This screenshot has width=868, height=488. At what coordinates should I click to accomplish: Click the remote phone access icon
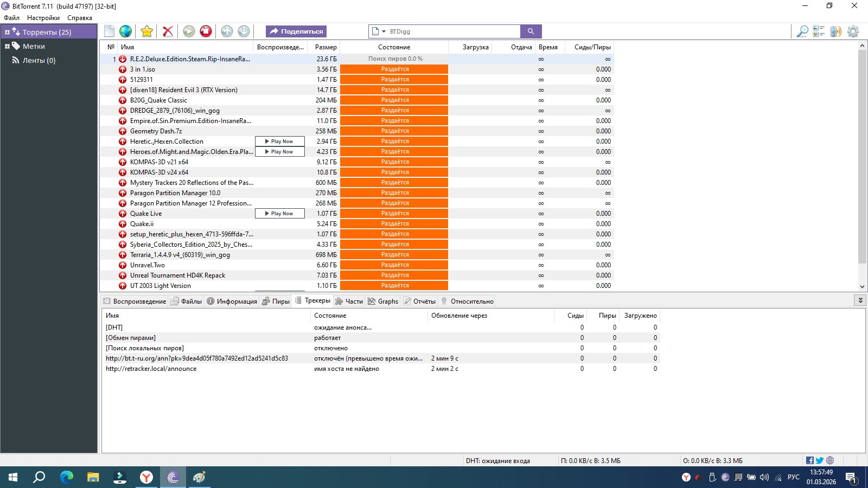click(x=835, y=31)
